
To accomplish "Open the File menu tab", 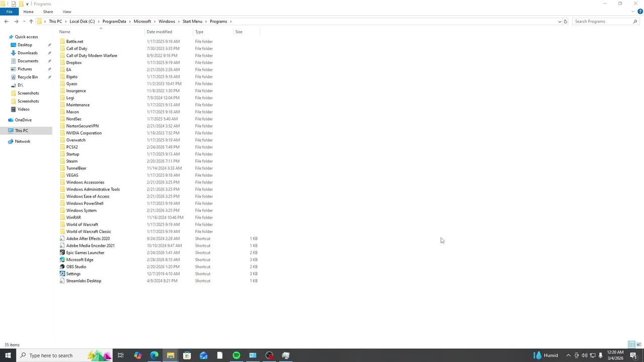I will click(x=9, y=12).
